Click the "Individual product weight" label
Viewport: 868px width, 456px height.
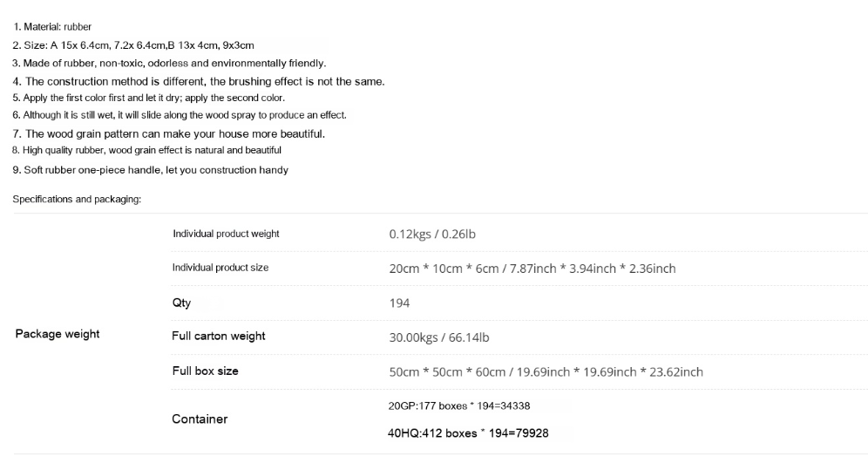pyautogui.click(x=226, y=235)
